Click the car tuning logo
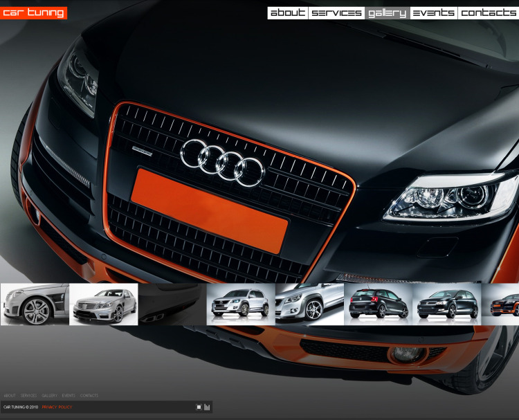The width and height of the screenshot is (519, 420). (33, 13)
